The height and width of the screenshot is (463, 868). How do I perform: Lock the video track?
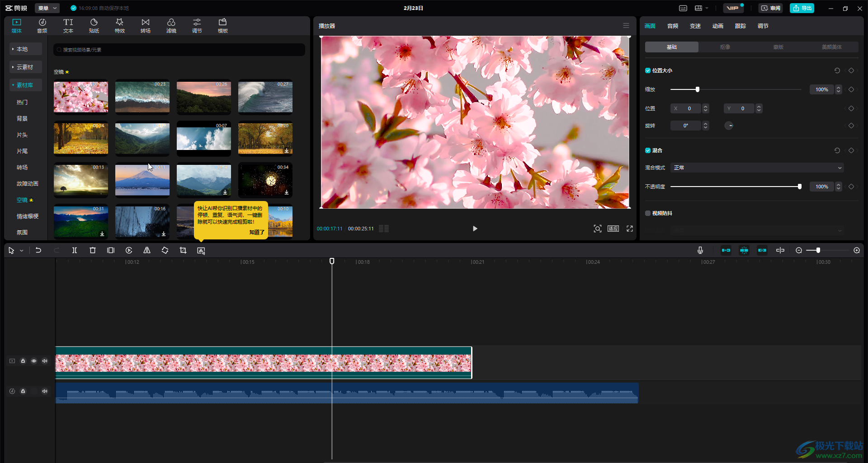(x=23, y=361)
